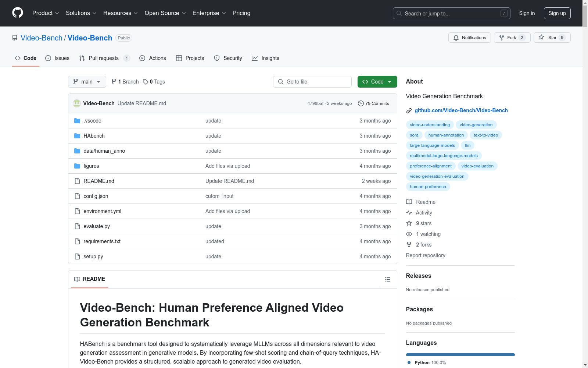Image resolution: width=588 pixels, height=368 pixels.
Task: Click the fork icon next to 2 forks
Action: pyautogui.click(x=409, y=245)
